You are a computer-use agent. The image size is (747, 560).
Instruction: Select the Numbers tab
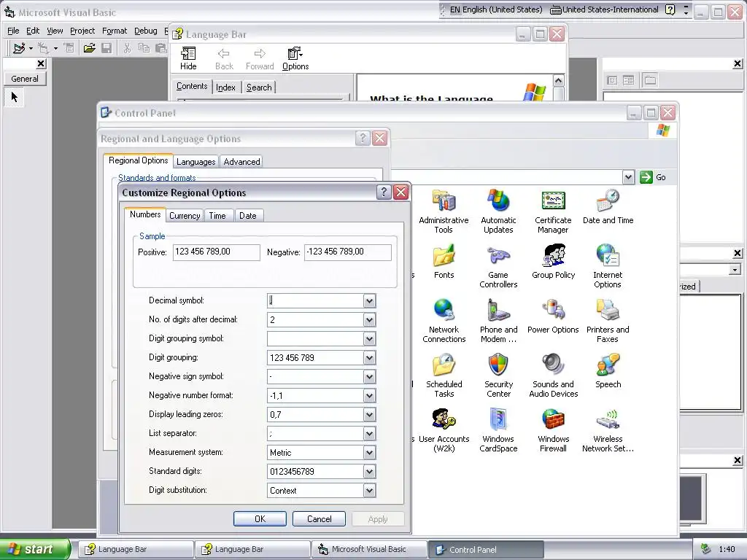[145, 214]
